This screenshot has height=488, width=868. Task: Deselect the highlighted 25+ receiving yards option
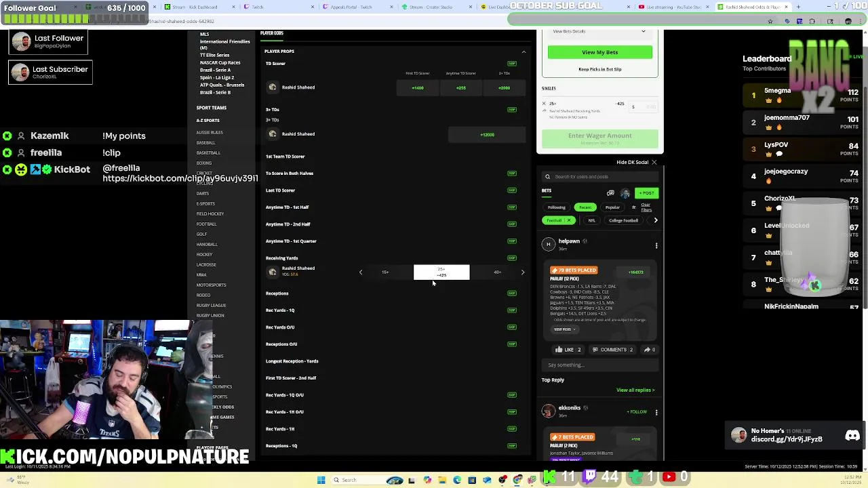click(441, 272)
